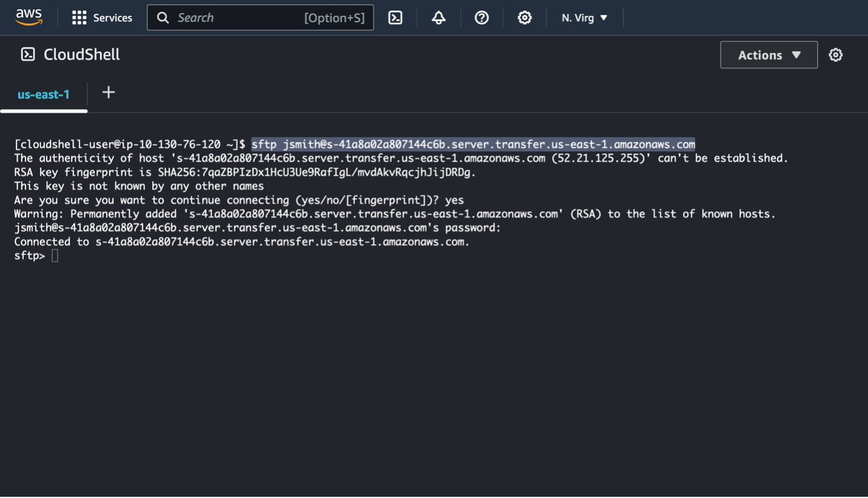Open notifications bell
The image size is (868, 498).
click(438, 18)
